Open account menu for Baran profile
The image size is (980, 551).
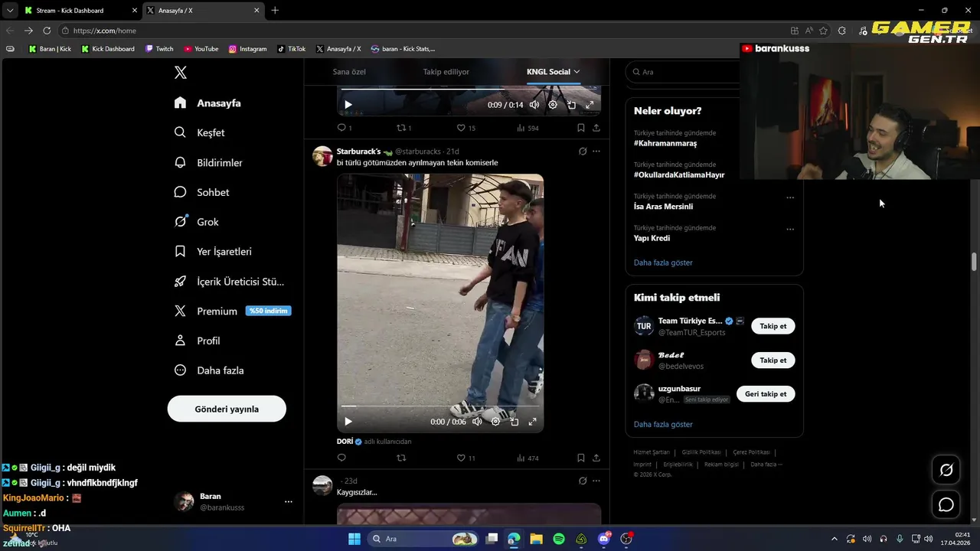click(289, 502)
